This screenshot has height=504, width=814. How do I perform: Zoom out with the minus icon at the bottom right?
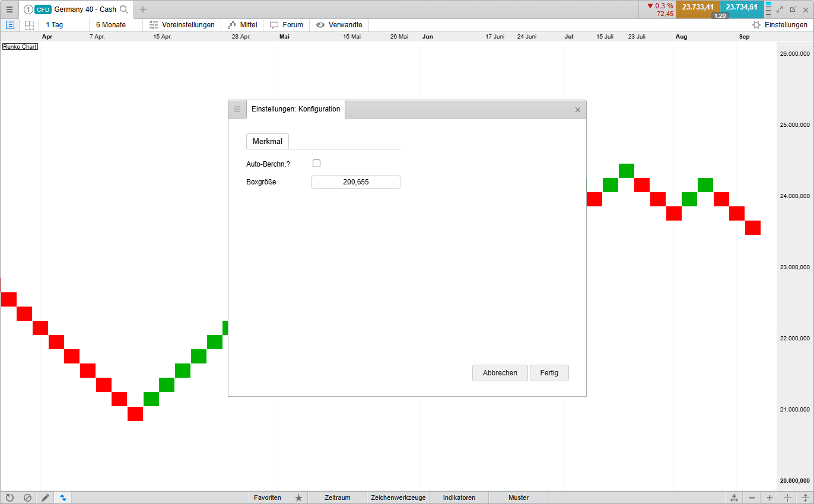click(752, 497)
